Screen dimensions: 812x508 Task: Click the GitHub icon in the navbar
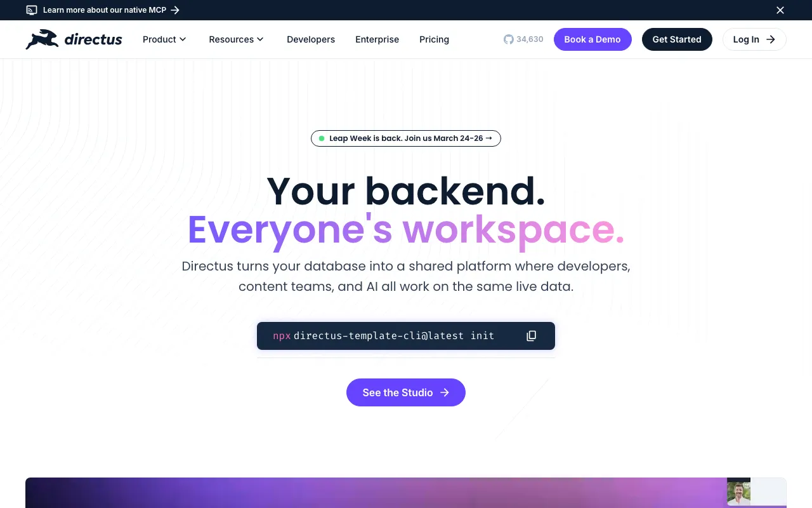[509, 39]
